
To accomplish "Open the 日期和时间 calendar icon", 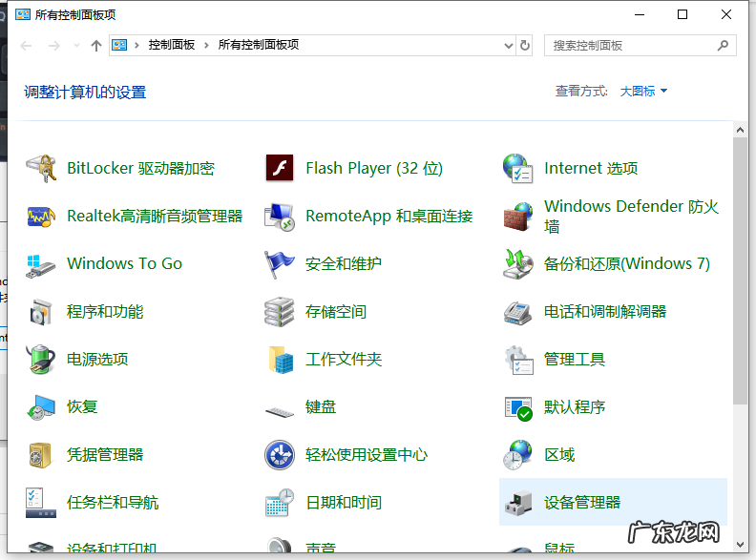I will (280, 503).
